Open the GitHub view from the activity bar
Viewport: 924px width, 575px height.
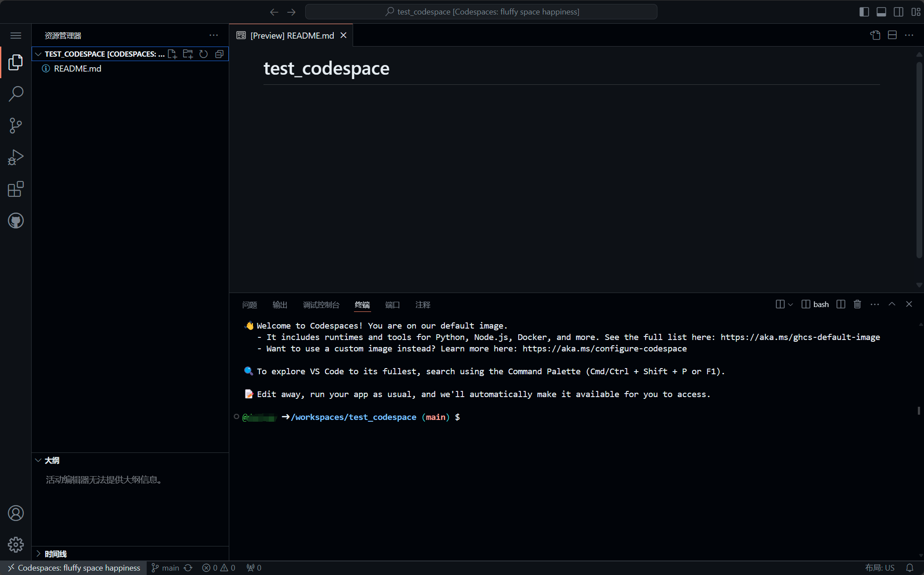16,221
